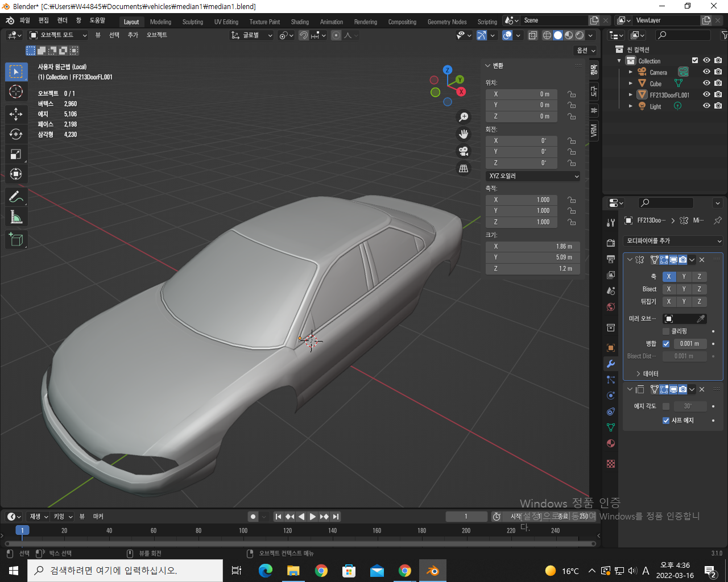Click the Add Cube tool icon
728x582 pixels.
[x=16, y=239]
